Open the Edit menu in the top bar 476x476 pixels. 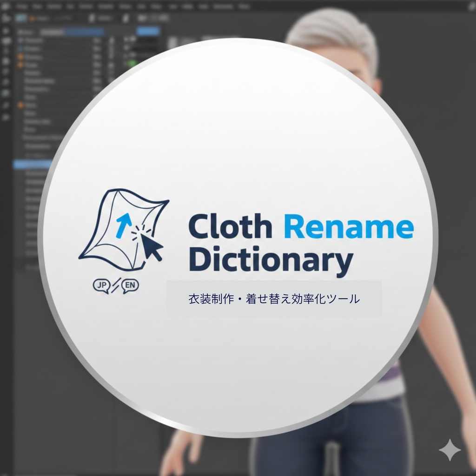pos(38,7)
